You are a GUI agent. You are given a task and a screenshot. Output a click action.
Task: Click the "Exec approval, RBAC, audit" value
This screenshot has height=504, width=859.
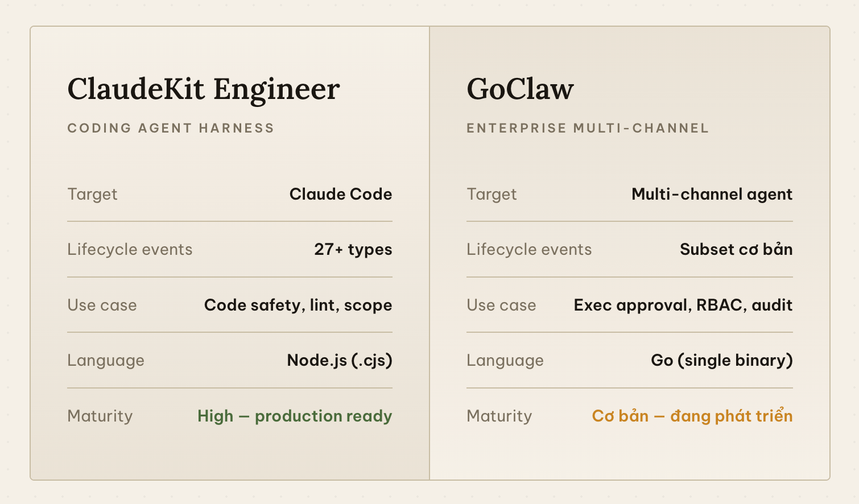(683, 305)
